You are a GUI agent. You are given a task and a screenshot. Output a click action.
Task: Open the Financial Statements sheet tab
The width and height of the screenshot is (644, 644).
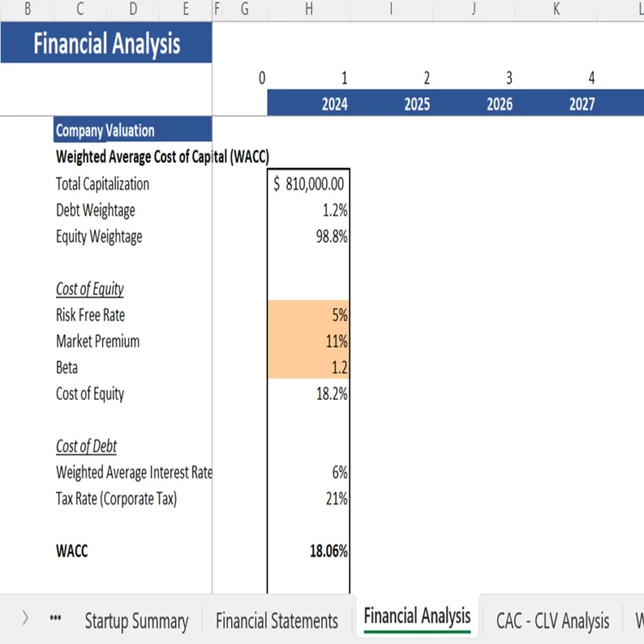pos(277,621)
